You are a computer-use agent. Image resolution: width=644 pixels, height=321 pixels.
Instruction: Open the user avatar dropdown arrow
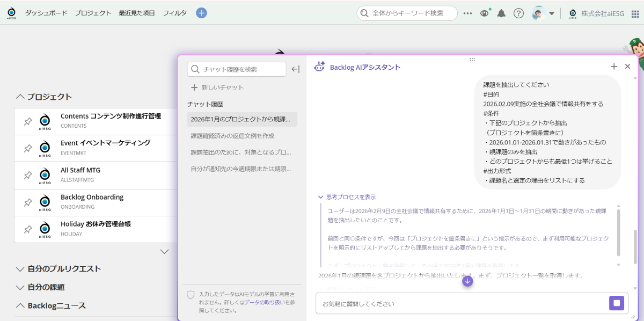551,12
